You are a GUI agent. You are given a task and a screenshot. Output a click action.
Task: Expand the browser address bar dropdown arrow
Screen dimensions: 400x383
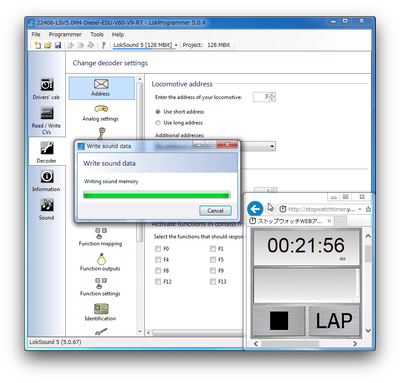[x=360, y=209]
